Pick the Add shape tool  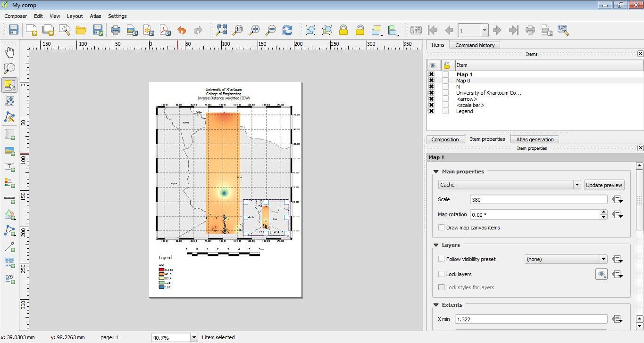[9, 215]
